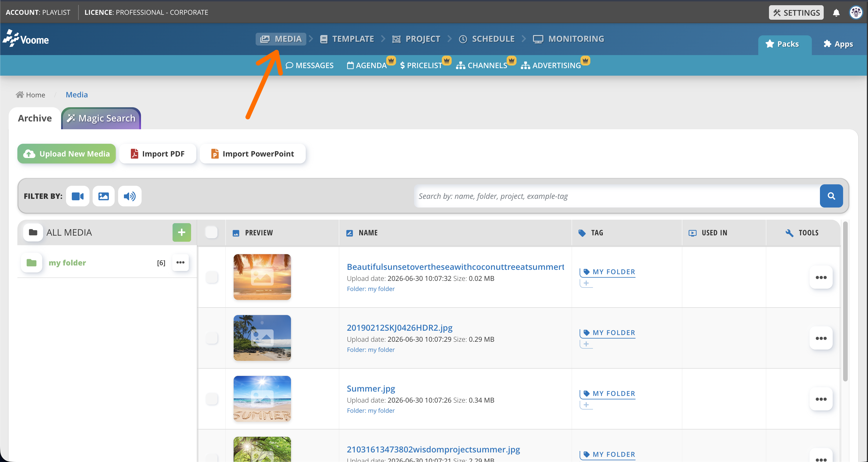Switch to the Apps tab
The height and width of the screenshot is (462, 868).
point(838,44)
